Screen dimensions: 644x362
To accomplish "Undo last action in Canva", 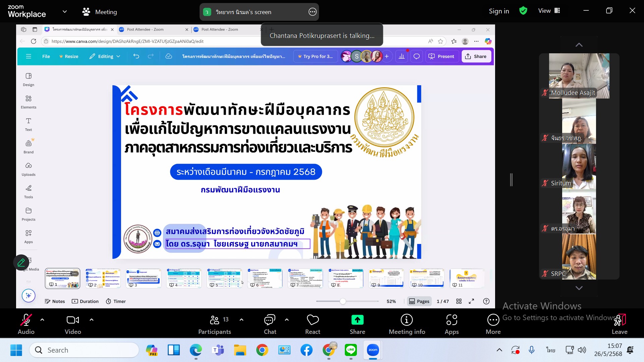I will coord(136,56).
